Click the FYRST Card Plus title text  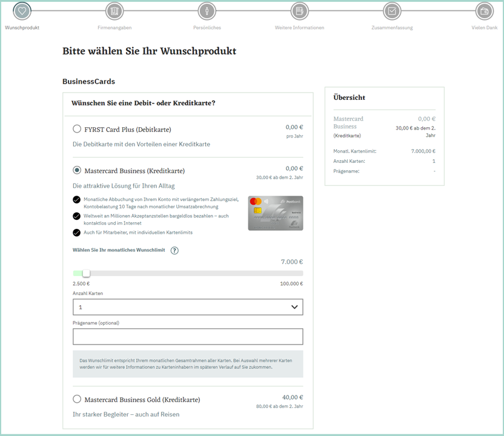[128, 130]
